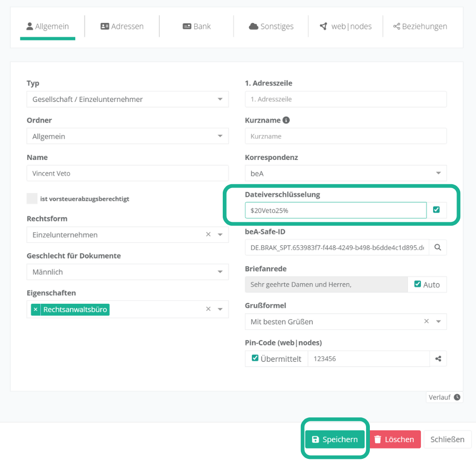Click the Kurzname info icon
Viewport: 476px width, 476px height.
tap(286, 120)
